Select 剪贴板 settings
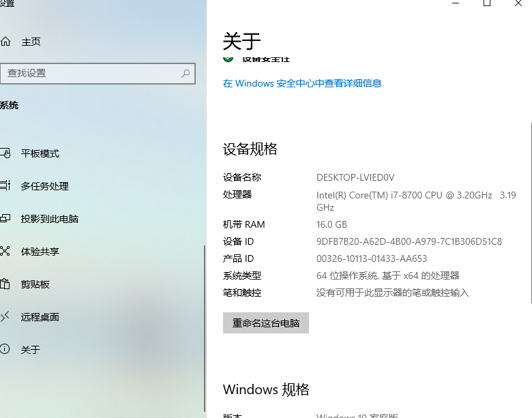 click(x=35, y=284)
